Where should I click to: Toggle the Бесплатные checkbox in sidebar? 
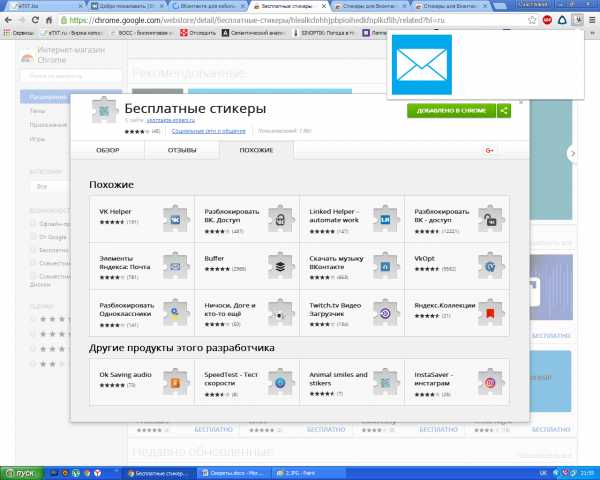coord(33,250)
